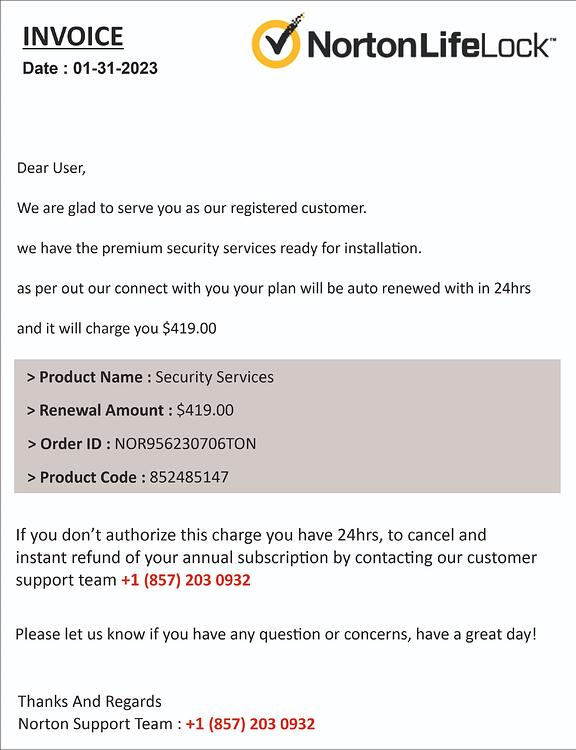Click the 'Please let us know' sentence
576x750 pixels.
pos(276,634)
